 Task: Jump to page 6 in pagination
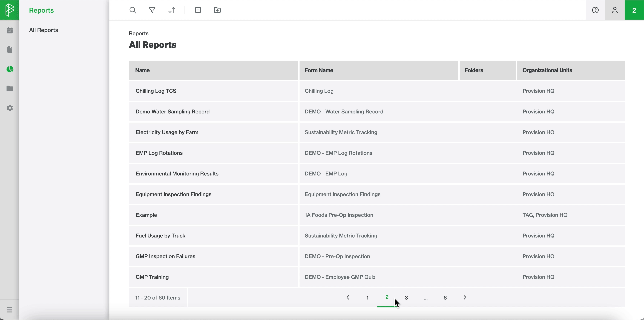coord(445,298)
